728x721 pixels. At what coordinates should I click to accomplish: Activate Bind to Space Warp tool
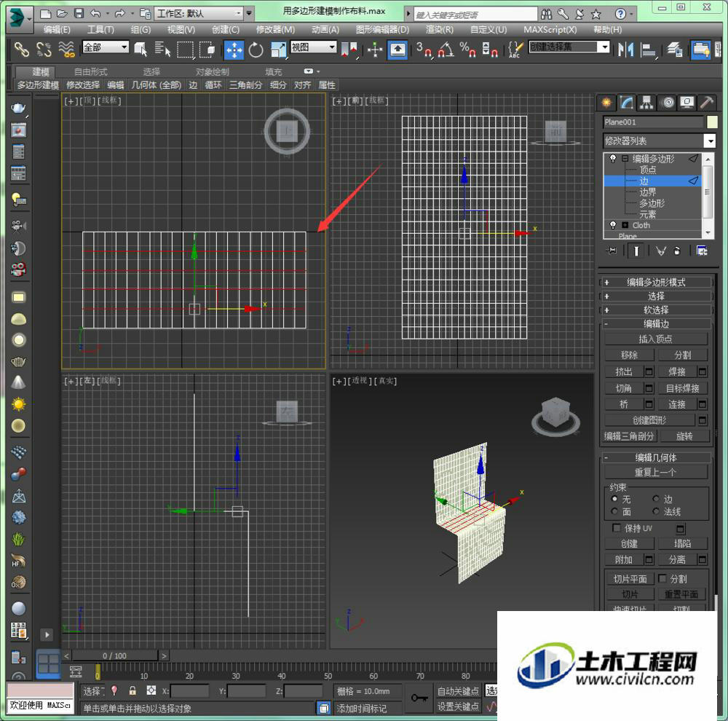[67, 49]
